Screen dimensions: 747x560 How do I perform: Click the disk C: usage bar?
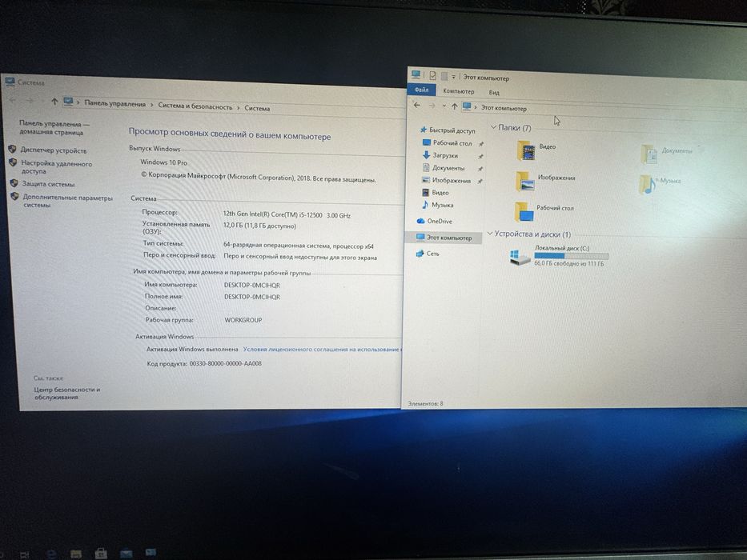(x=571, y=256)
